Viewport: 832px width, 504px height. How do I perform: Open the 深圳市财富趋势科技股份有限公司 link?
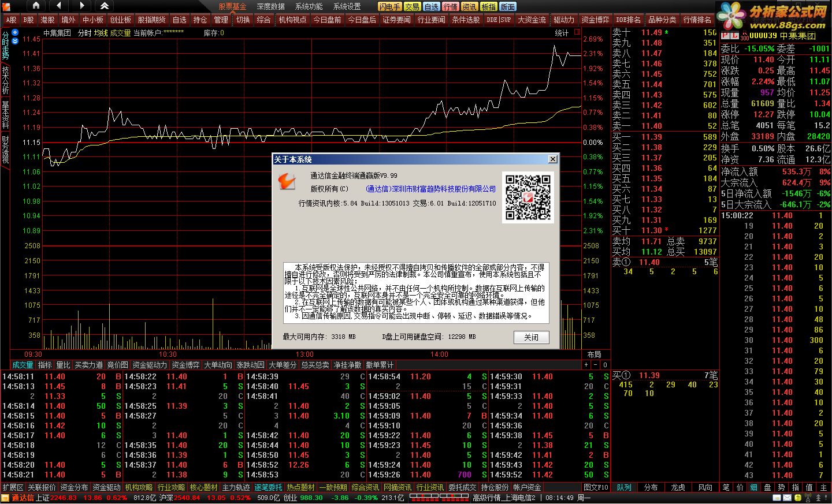click(x=430, y=189)
